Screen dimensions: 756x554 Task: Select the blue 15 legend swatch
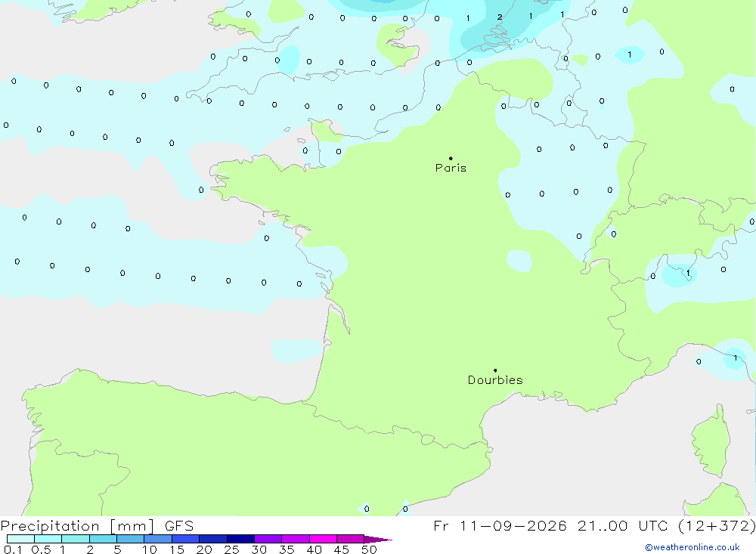(186, 539)
